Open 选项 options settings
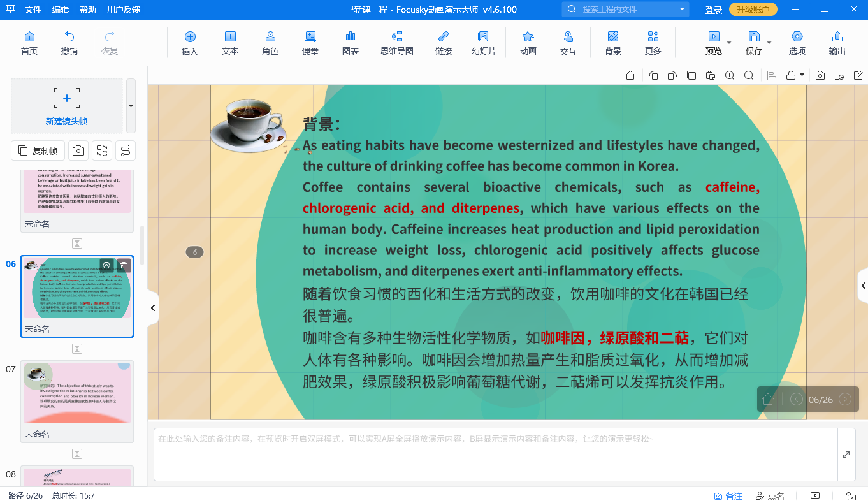Screen dimensions: 868x503 [797, 43]
